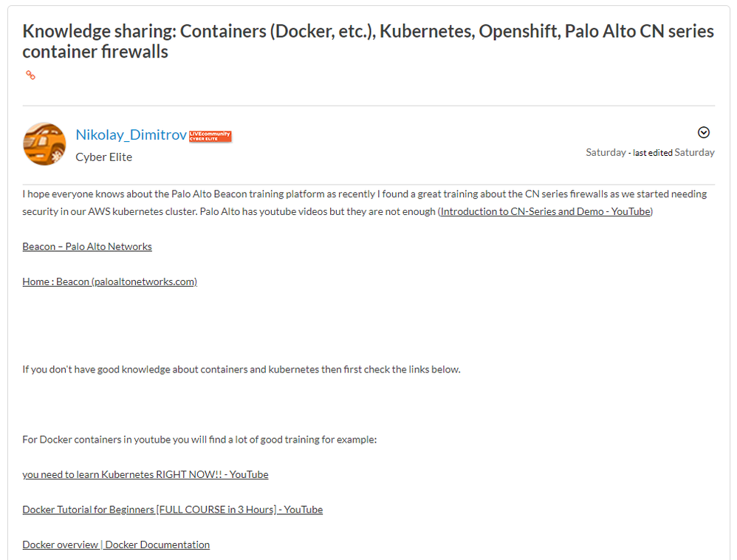Open 'you need to learn Kubernetes' link
Screen dimensions: 737x560
145,474
